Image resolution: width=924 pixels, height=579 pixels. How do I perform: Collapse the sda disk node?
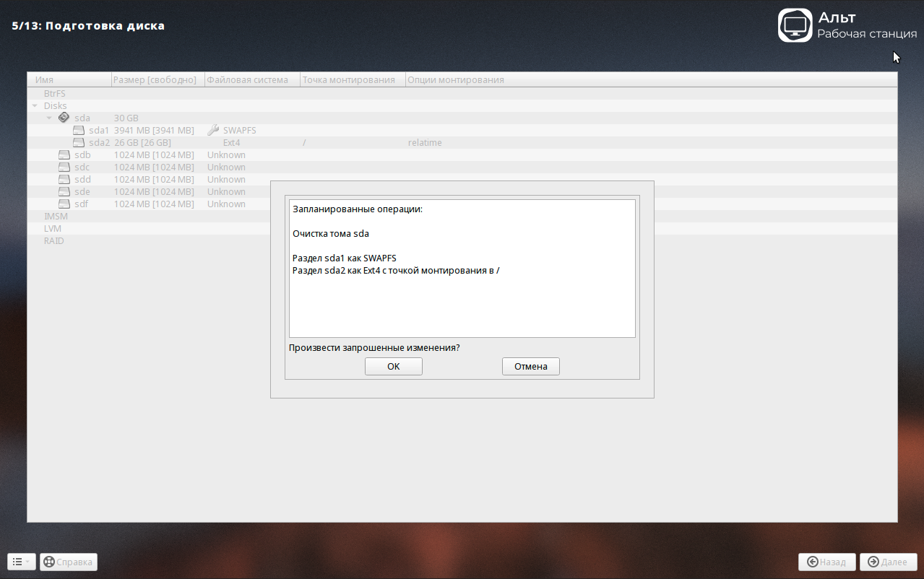pyautogui.click(x=49, y=118)
